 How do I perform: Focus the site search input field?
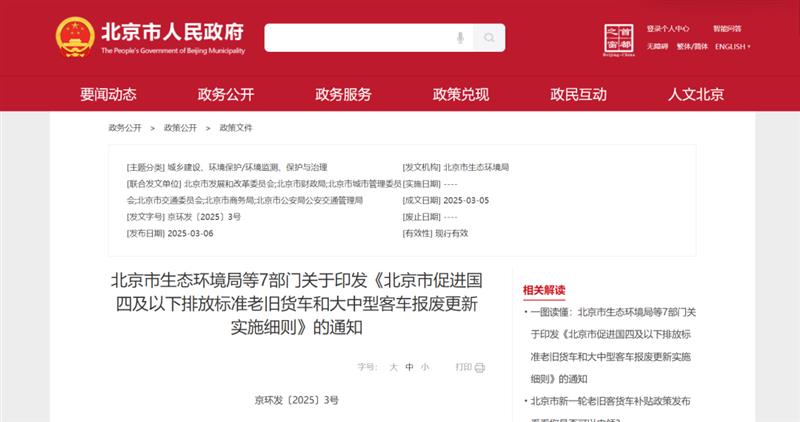(369, 38)
